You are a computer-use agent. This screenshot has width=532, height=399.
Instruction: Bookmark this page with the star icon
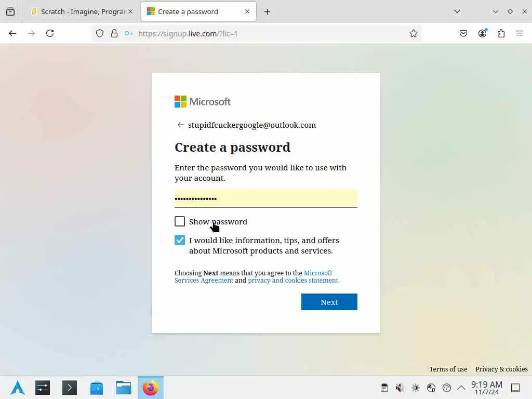tap(413, 33)
